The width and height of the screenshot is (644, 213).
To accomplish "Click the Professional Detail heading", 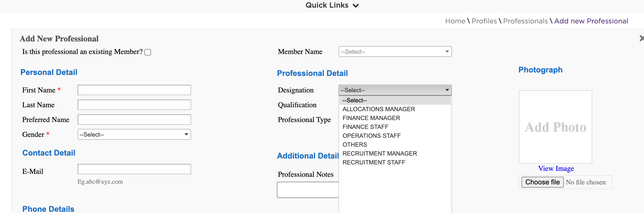I will [x=312, y=73].
